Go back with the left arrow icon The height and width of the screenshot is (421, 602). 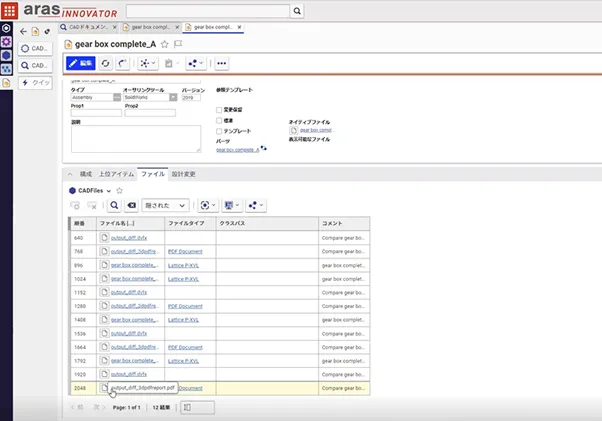click(23, 31)
